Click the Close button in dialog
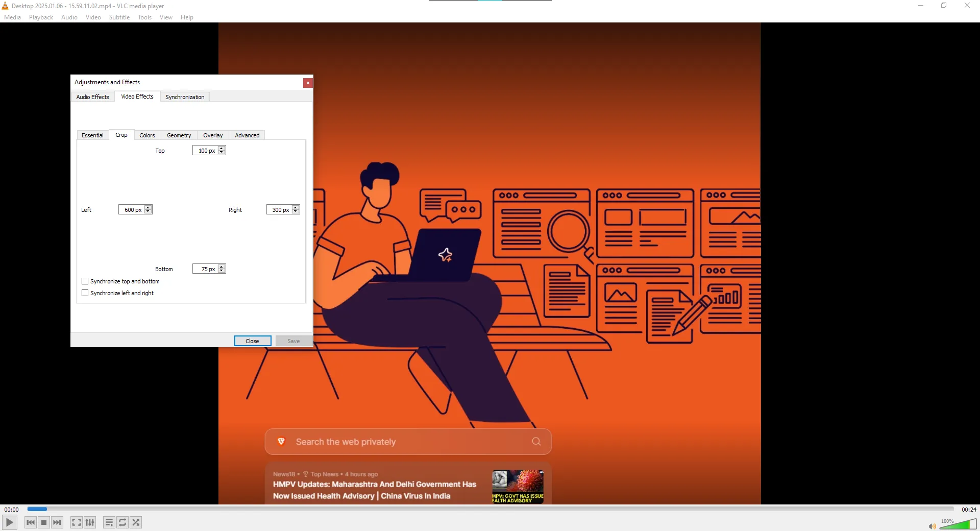Viewport: 980px width, 531px height. click(x=253, y=341)
